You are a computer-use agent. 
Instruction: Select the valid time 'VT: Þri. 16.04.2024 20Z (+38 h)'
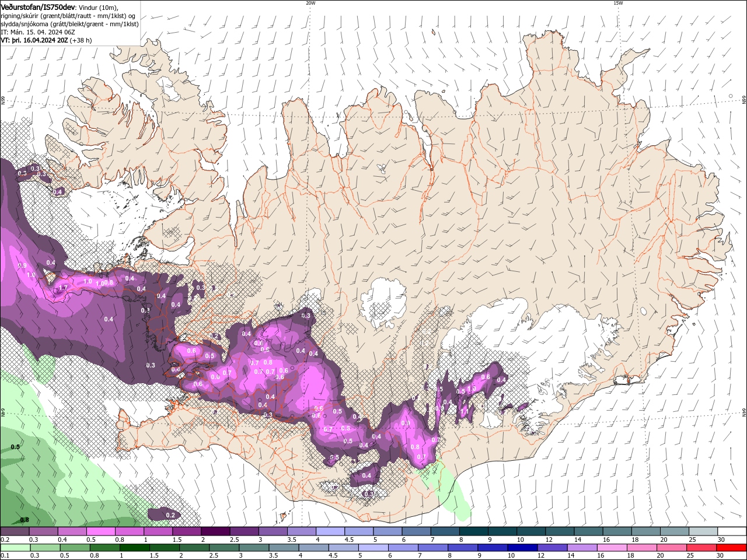coord(46,41)
